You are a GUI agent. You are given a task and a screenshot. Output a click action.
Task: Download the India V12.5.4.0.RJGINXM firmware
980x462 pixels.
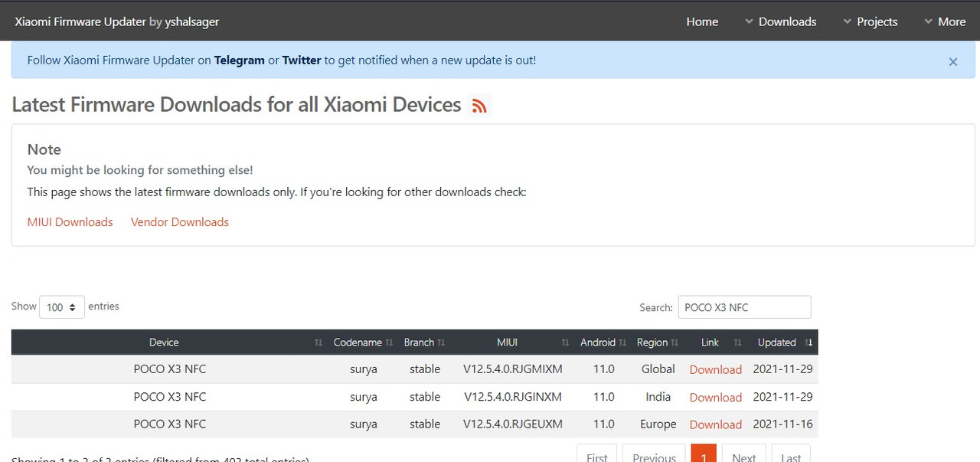[716, 397]
